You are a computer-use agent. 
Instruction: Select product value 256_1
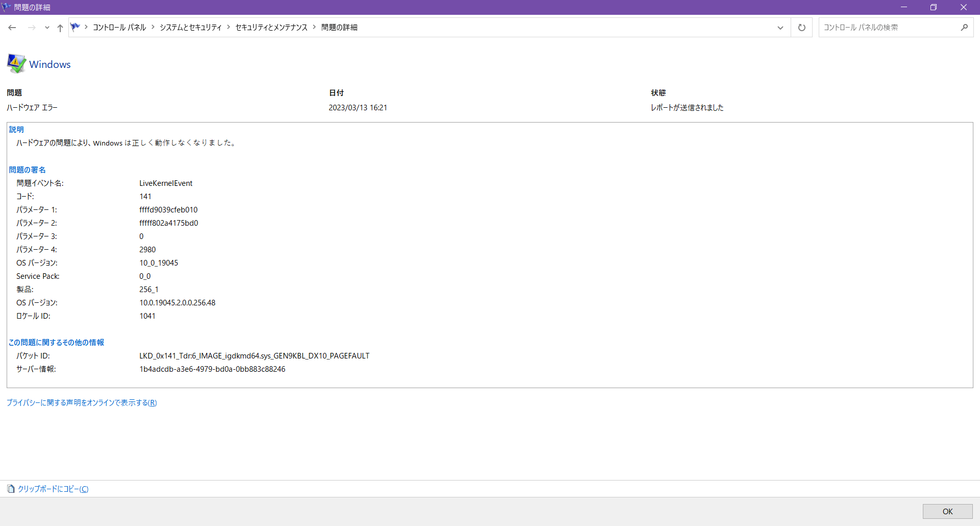[x=149, y=290]
